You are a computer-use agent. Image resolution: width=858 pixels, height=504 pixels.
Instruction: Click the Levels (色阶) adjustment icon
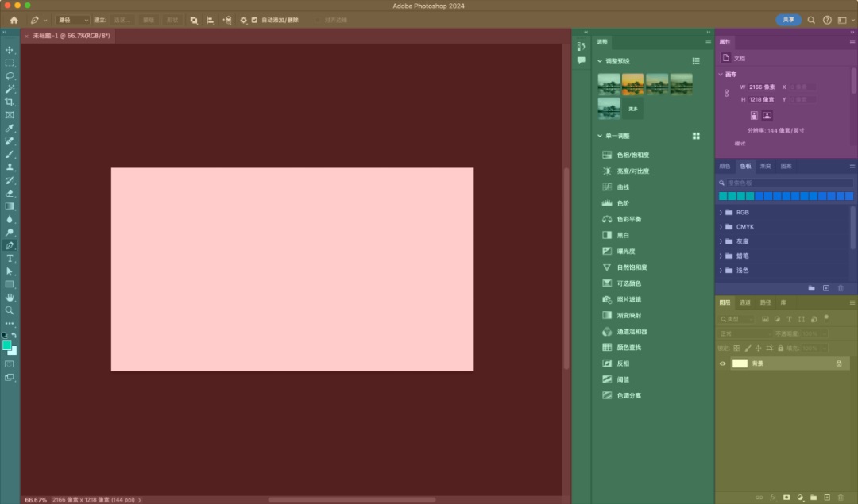point(607,203)
